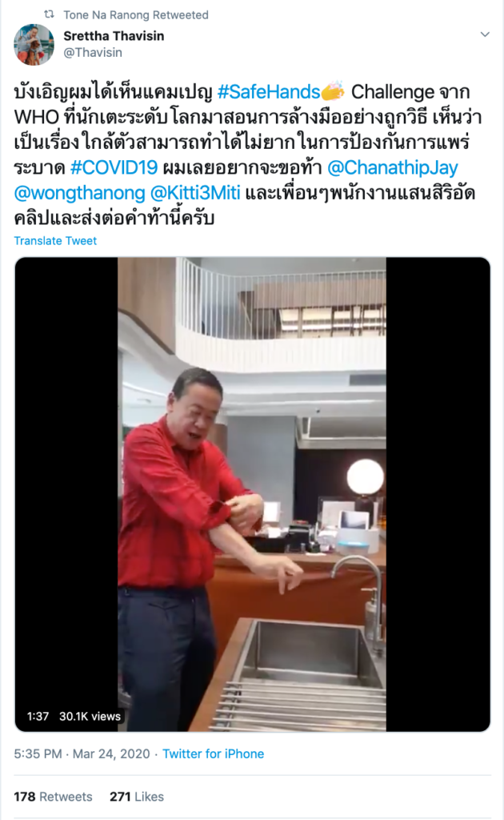Viewport: 504px width, 820px height.
Task: Open the #SafeHands hashtag
Action: tap(269, 92)
